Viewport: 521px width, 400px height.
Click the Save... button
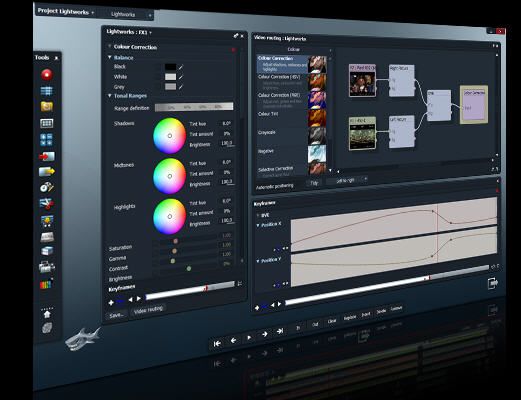[x=117, y=315]
